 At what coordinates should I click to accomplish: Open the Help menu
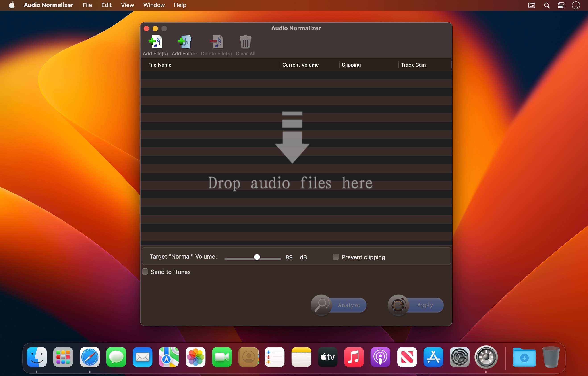point(180,5)
